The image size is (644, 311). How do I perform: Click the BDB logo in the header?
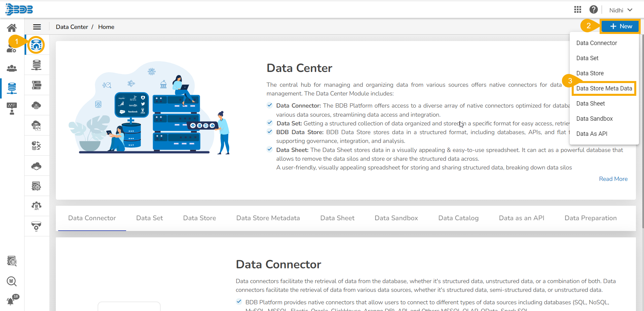pyautogui.click(x=19, y=9)
